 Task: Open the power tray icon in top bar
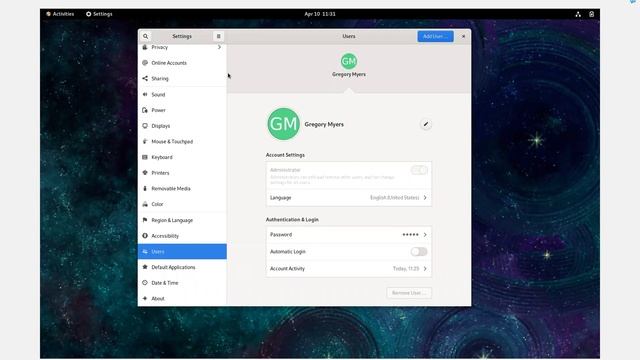tap(591, 14)
